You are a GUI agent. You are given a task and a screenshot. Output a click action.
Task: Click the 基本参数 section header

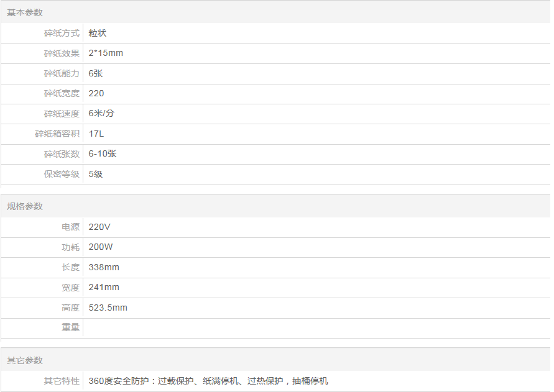(25, 12)
